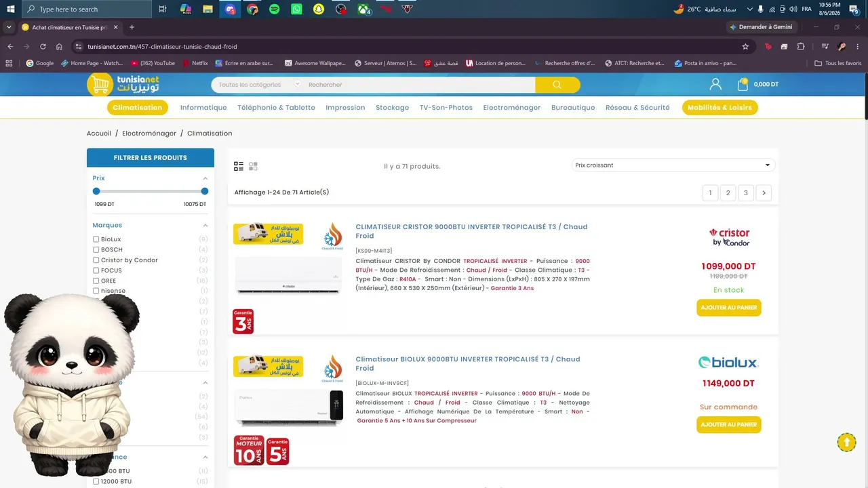Show hidden system tray icons
The image size is (868, 488).
pos(749,9)
